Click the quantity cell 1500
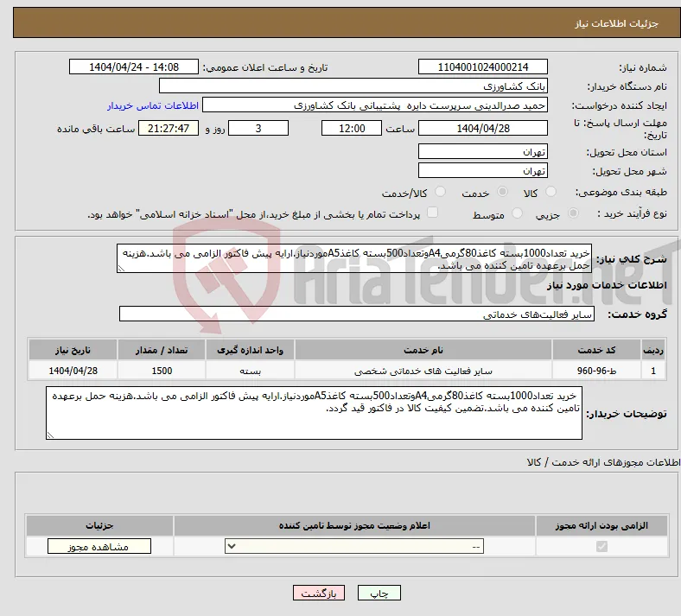The image size is (681, 616). coord(161,371)
